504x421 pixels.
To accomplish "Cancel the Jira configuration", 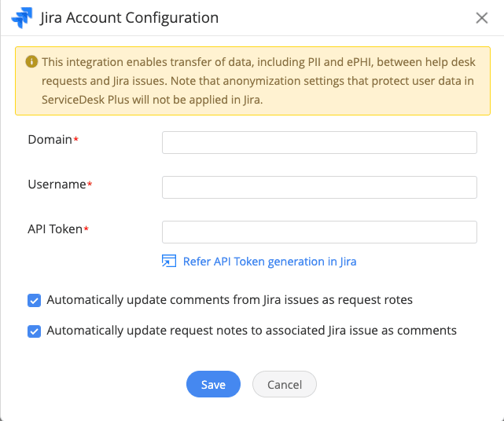I will (x=284, y=384).
